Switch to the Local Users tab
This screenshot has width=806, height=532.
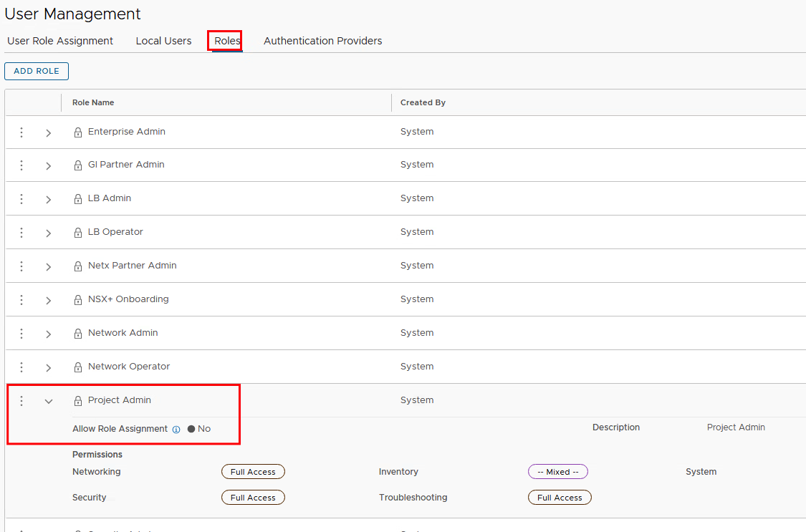point(163,41)
